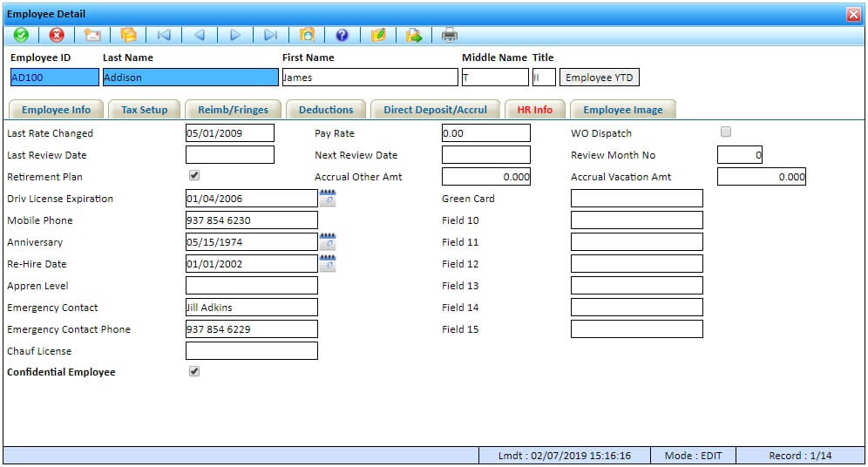Open calendar for Driv License Expiration
868x467 pixels.
pos(328,198)
